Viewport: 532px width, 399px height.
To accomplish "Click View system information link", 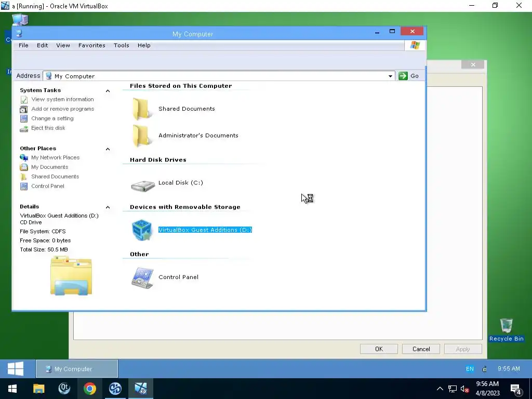I will click(x=62, y=99).
